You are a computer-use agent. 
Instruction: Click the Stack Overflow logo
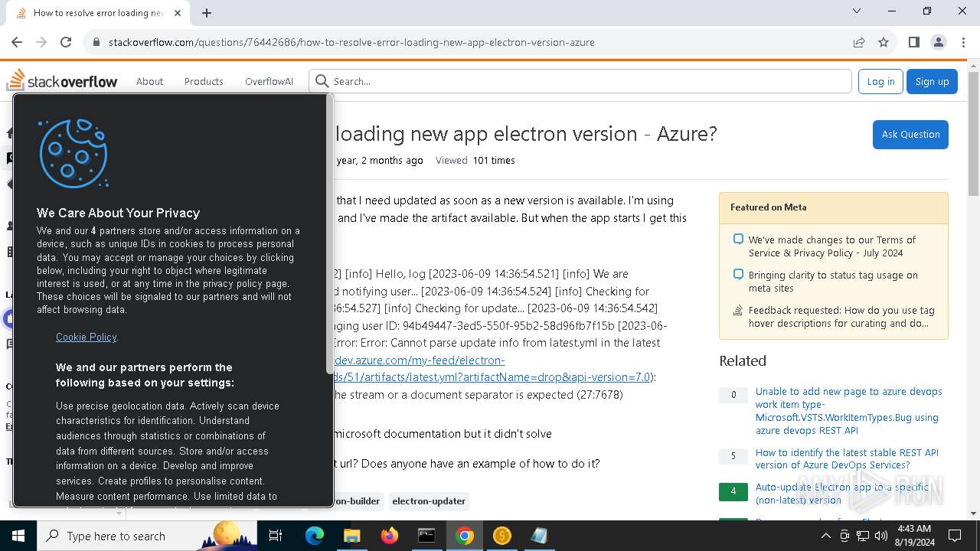pyautogui.click(x=62, y=80)
